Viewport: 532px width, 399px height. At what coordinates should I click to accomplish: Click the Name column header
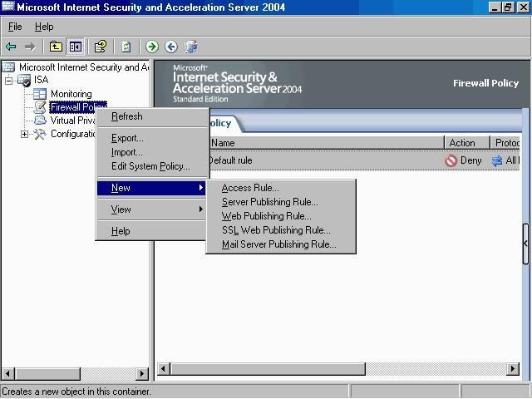point(326,143)
